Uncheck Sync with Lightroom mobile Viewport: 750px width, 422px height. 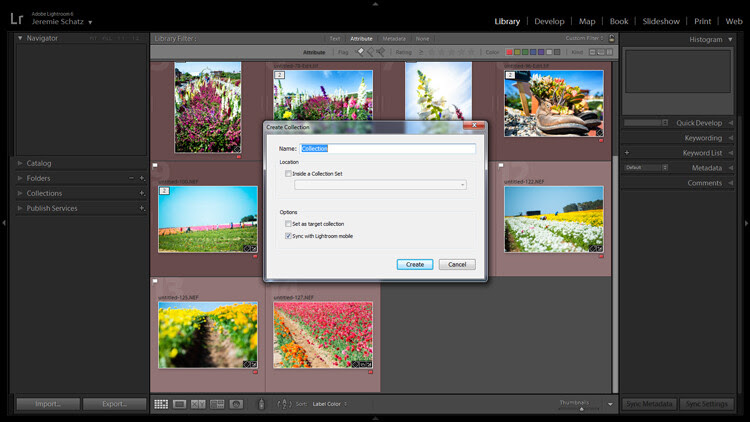(x=288, y=236)
